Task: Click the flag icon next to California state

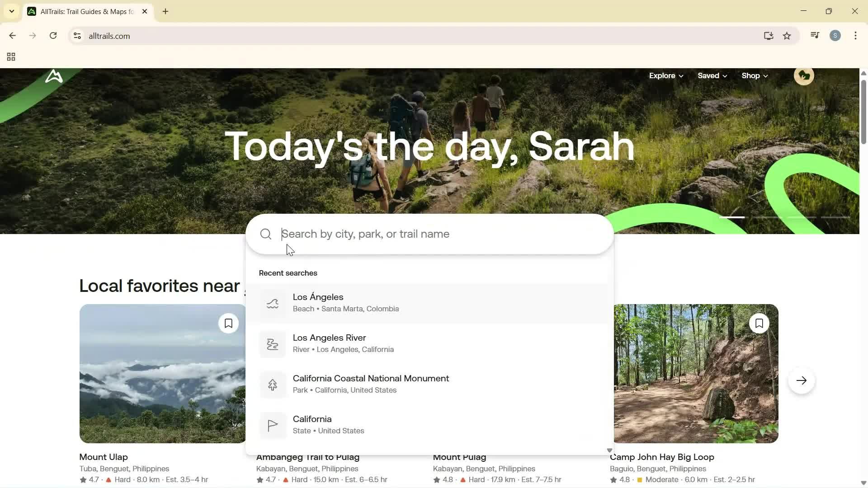Action: [x=272, y=425]
